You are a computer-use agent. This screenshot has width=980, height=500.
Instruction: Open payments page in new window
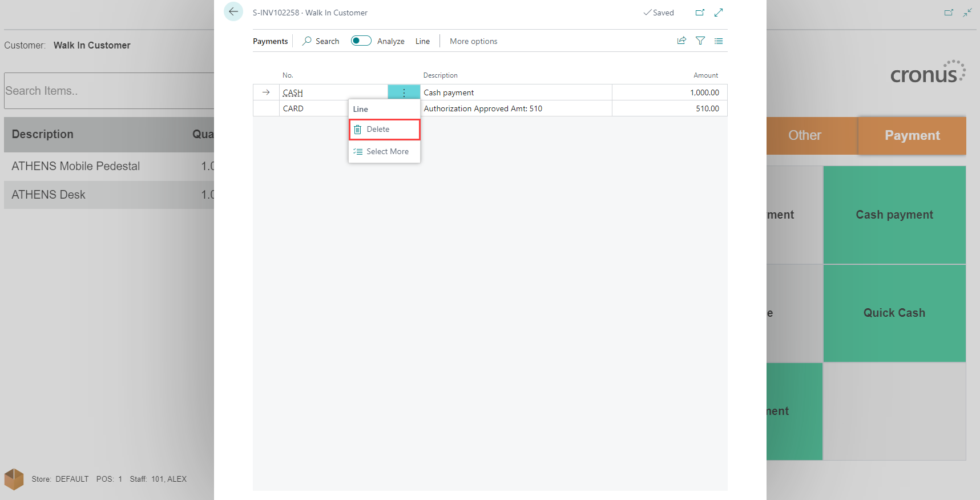point(700,13)
